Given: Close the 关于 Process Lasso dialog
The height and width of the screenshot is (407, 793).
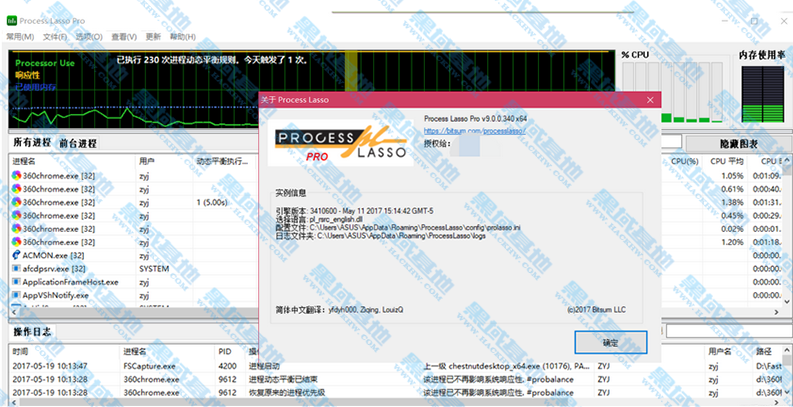Looking at the screenshot, I should (650, 100).
